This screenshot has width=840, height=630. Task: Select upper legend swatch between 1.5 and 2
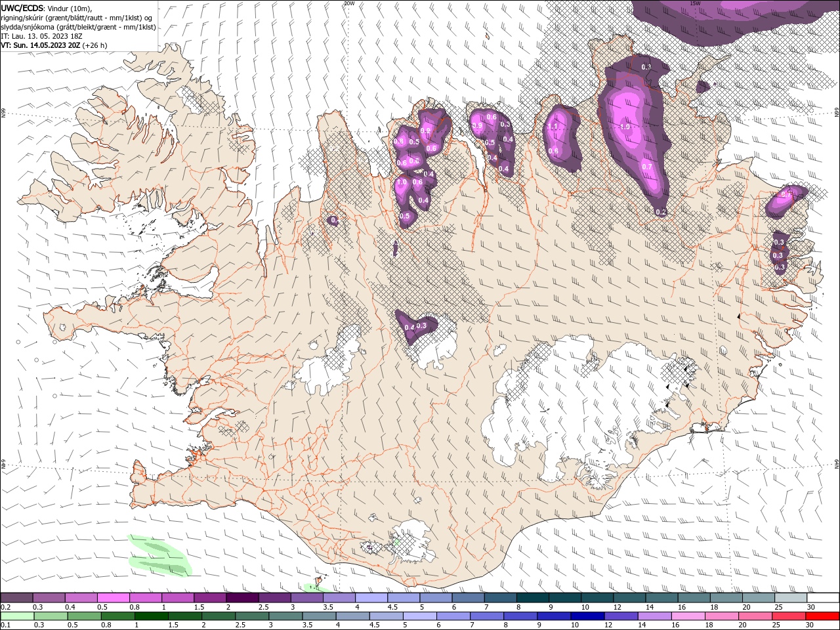point(209,598)
